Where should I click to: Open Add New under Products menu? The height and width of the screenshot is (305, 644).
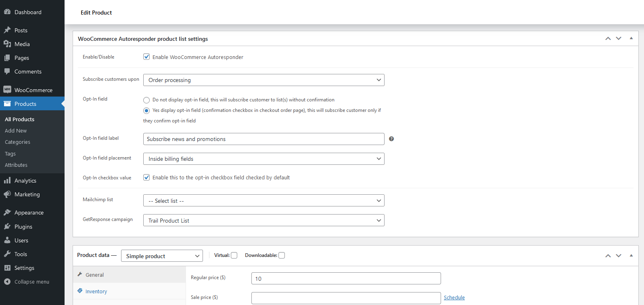(16, 130)
